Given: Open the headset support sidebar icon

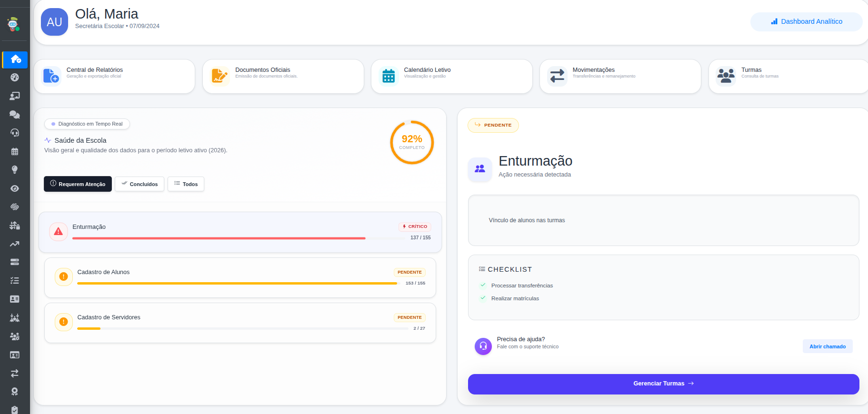Looking at the screenshot, I should point(15,133).
